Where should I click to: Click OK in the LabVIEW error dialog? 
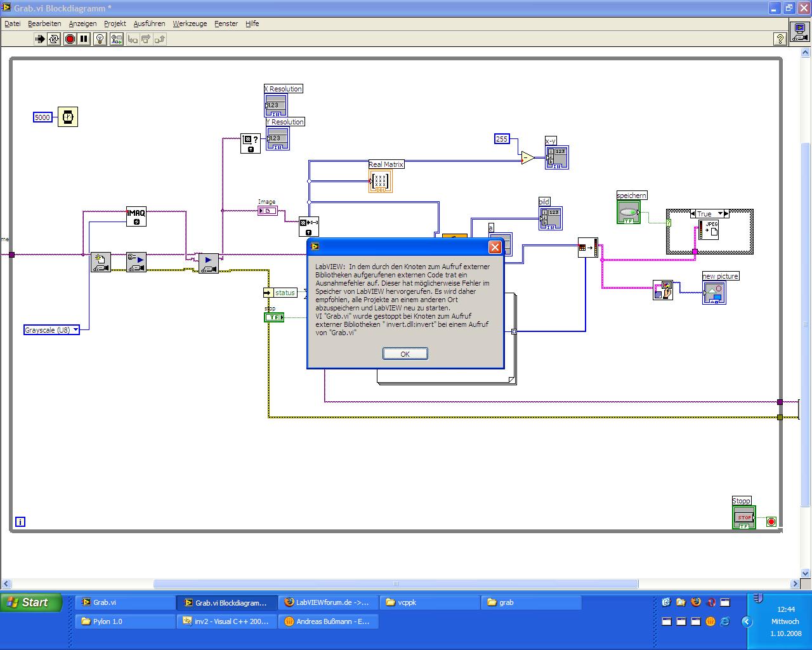point(405,354)
